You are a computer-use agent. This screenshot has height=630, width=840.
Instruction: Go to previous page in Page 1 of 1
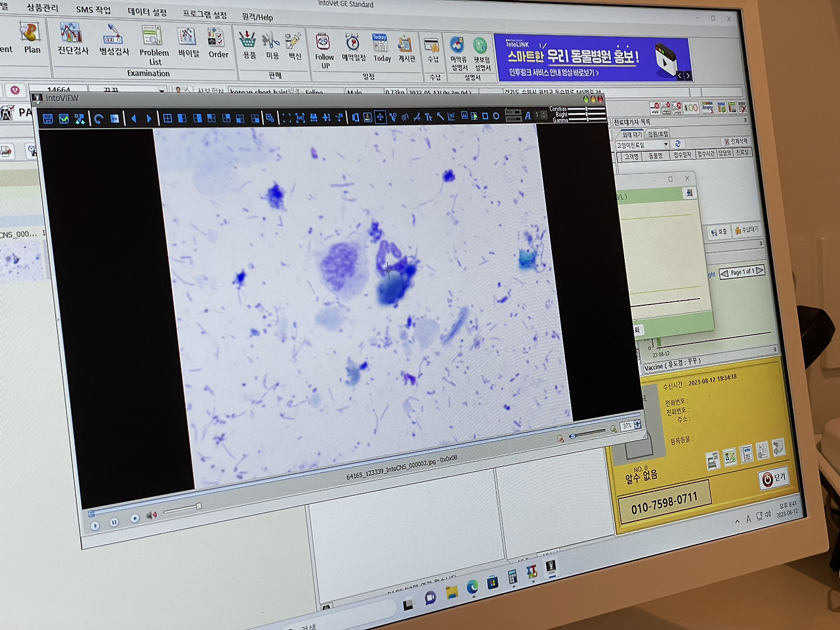point(724,274)
